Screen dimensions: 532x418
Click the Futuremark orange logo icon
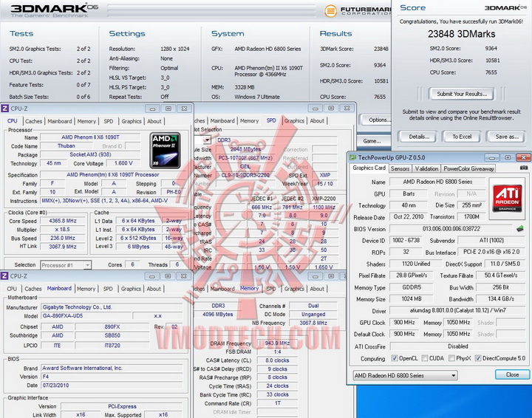point(330,11)
